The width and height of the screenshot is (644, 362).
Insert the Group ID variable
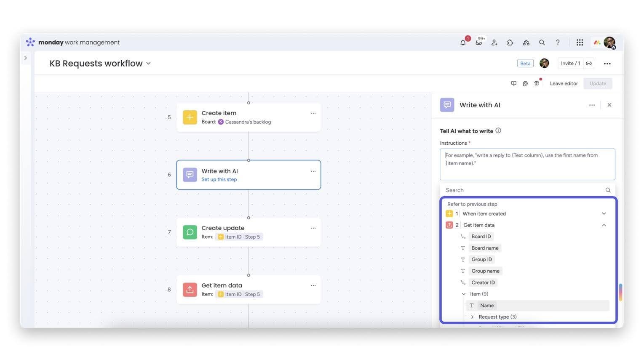(x=481, y=260)
